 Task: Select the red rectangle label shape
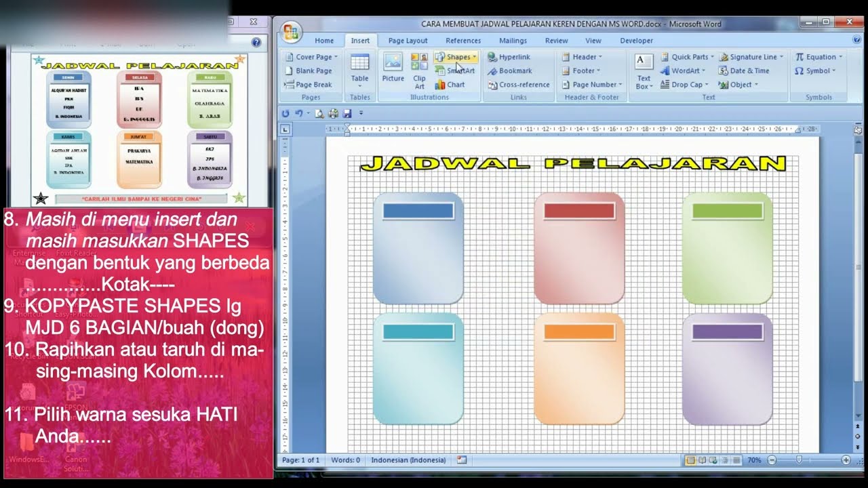[579, 211]
